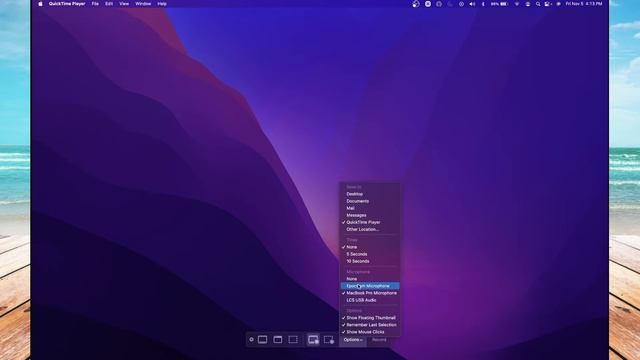Viewport: 640px width, 360px height.
Task: Open the QuickTime Player menu
Action: 67,4
